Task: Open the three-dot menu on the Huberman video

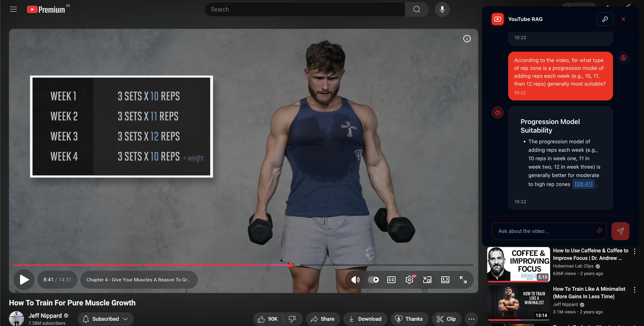Action: (x=634, y=252)
